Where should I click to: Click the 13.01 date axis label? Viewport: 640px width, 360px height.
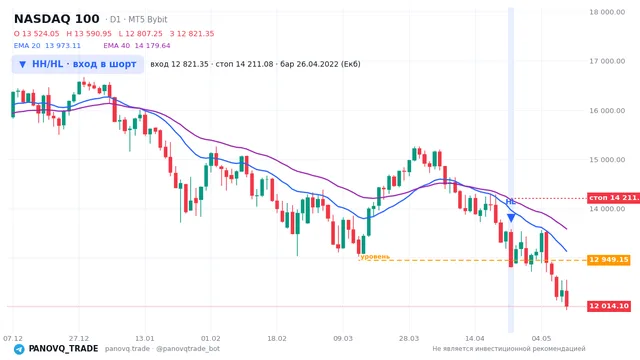pos(144,338)
